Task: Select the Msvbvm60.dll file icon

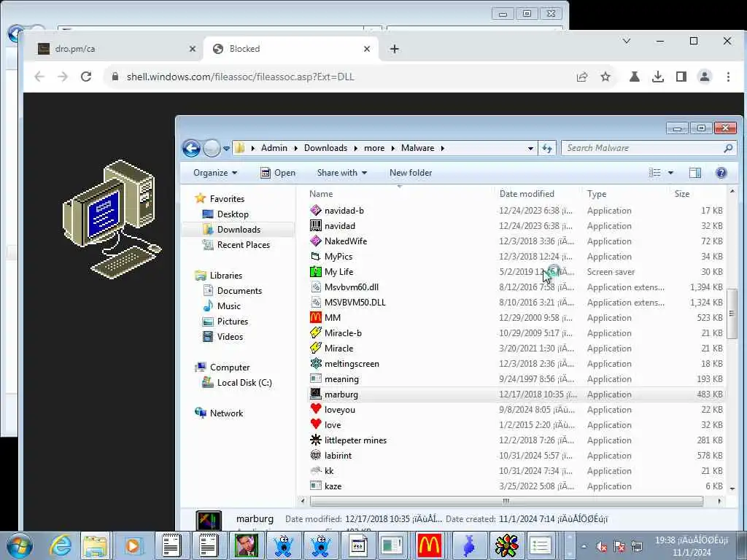Action: 315,287
